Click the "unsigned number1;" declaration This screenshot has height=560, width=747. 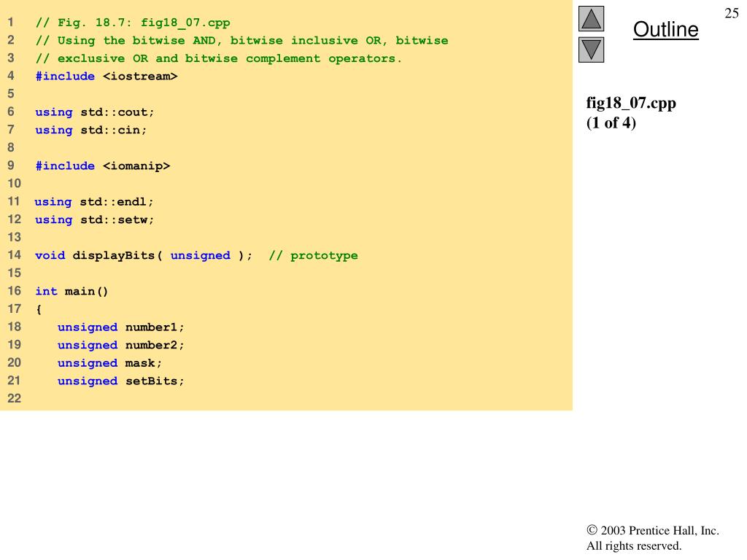click(x=120, y=327)
